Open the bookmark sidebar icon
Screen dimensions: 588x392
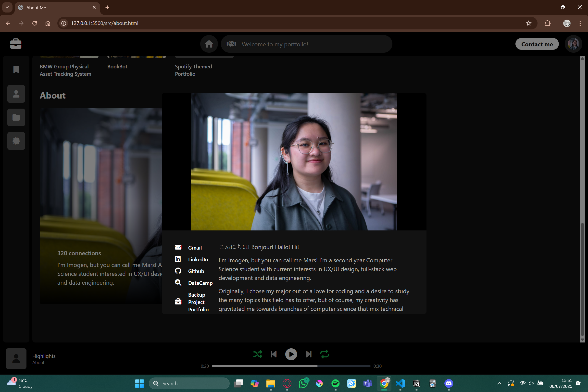16,69
